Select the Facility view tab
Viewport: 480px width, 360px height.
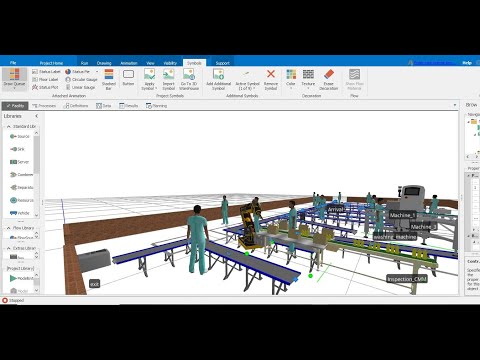click(15, 106)
